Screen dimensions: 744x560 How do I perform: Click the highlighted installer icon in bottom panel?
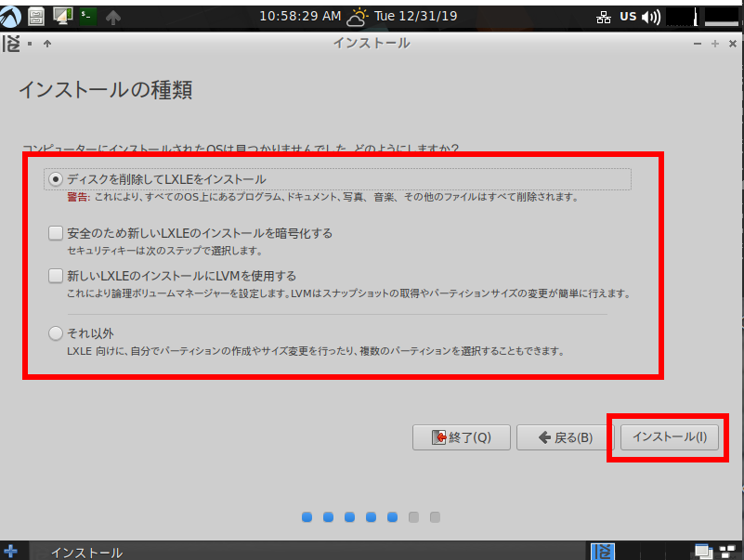pos(603,552)
